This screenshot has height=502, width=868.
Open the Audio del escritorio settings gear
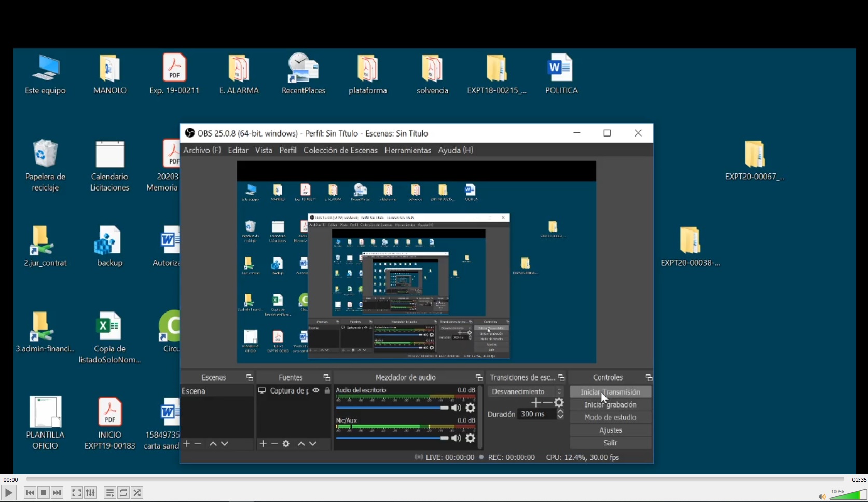click(x=470, y=408)
